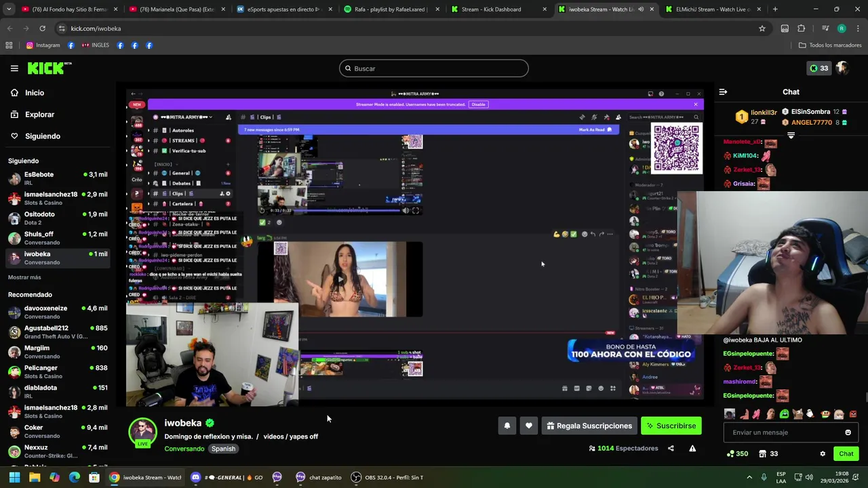Click the 350 channel points icon

pos(737,453)
